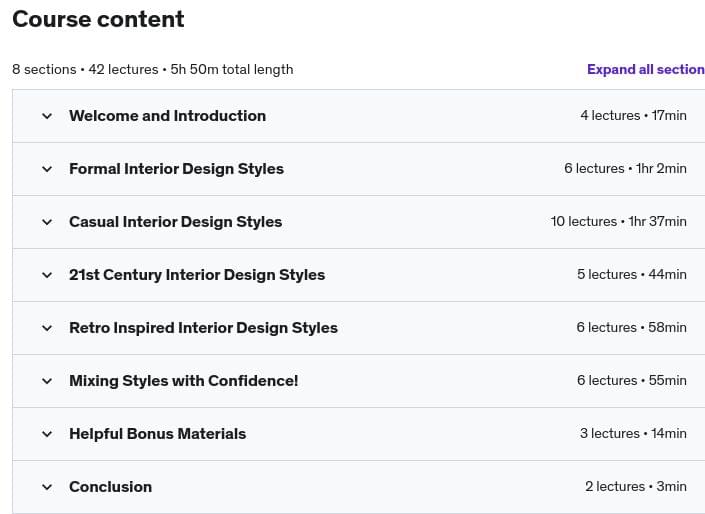
Task: Click the Mixing Styles with Confidence! title text
Action: click(183, 381)
